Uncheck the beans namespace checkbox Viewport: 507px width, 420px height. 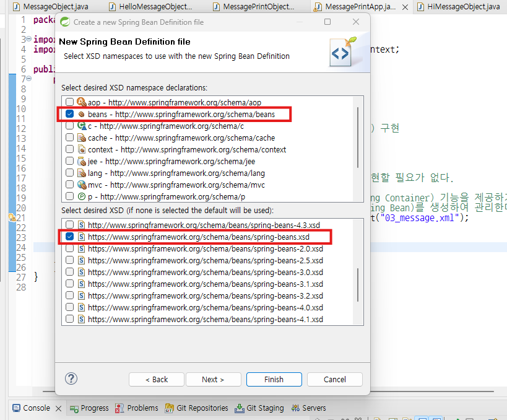click(69, 114)
